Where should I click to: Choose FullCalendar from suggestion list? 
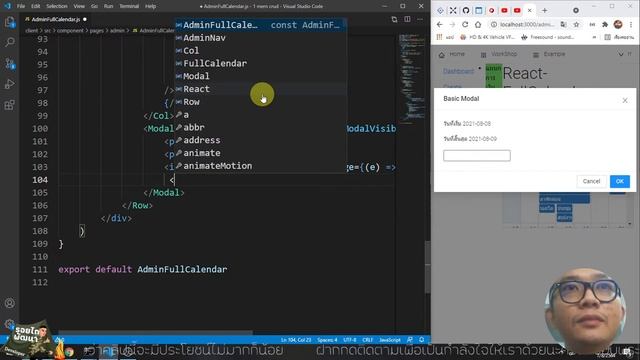pyautogui.click(x=261, y=63)
